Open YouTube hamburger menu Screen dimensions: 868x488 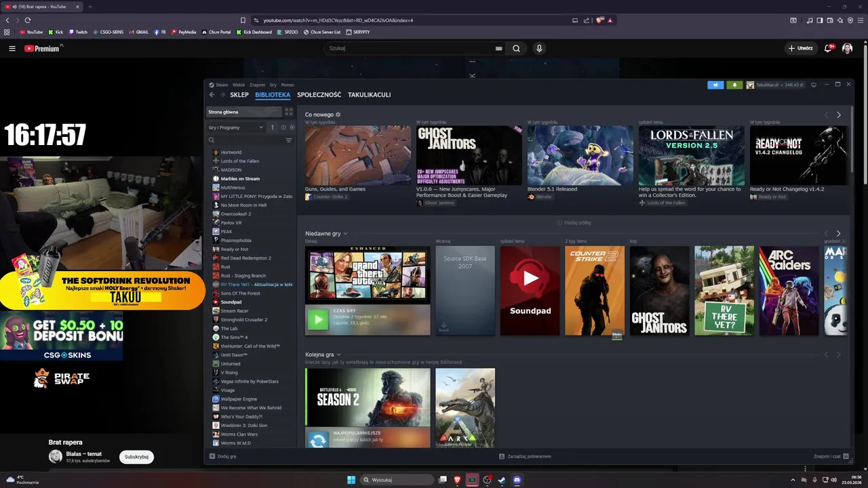(x=12, y=48)
